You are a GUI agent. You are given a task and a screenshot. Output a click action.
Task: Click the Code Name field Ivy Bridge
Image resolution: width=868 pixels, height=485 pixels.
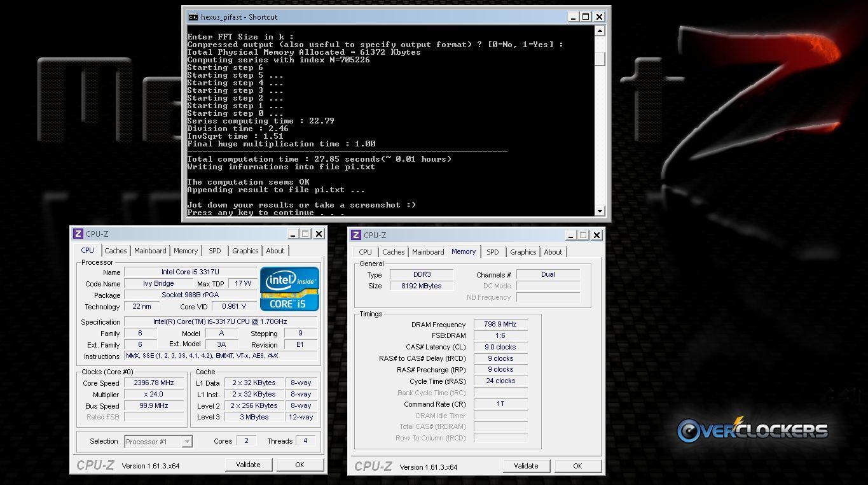(158, 283)
